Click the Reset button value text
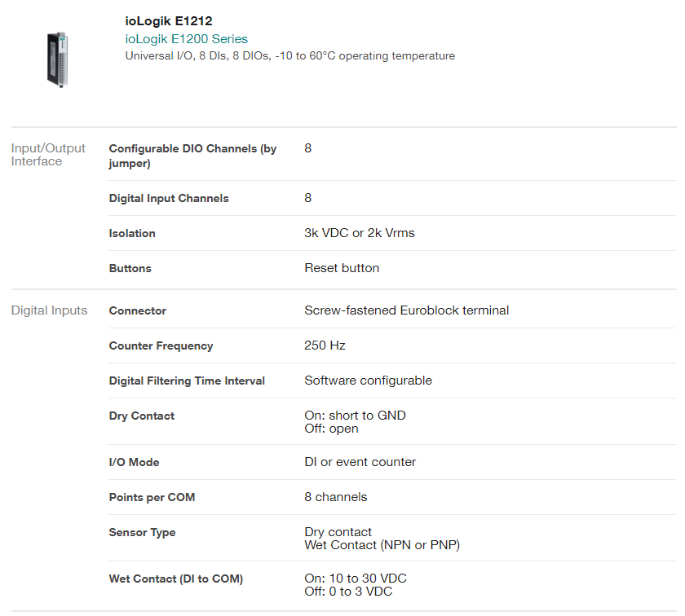This screenshot has height=616, width=685. [342, 268]
